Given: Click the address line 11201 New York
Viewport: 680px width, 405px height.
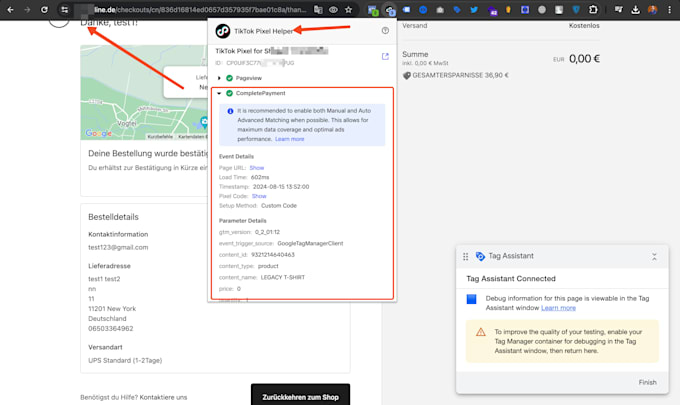Looking at the screenshot, I should [112, 309].
